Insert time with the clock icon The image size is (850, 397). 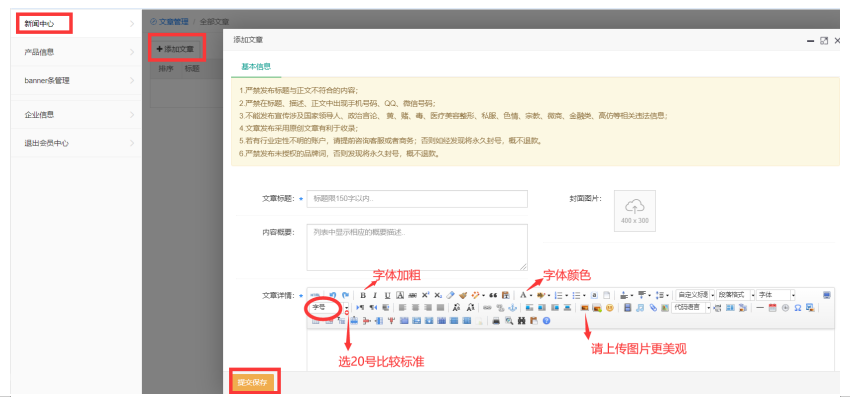[x=785, y=308]
